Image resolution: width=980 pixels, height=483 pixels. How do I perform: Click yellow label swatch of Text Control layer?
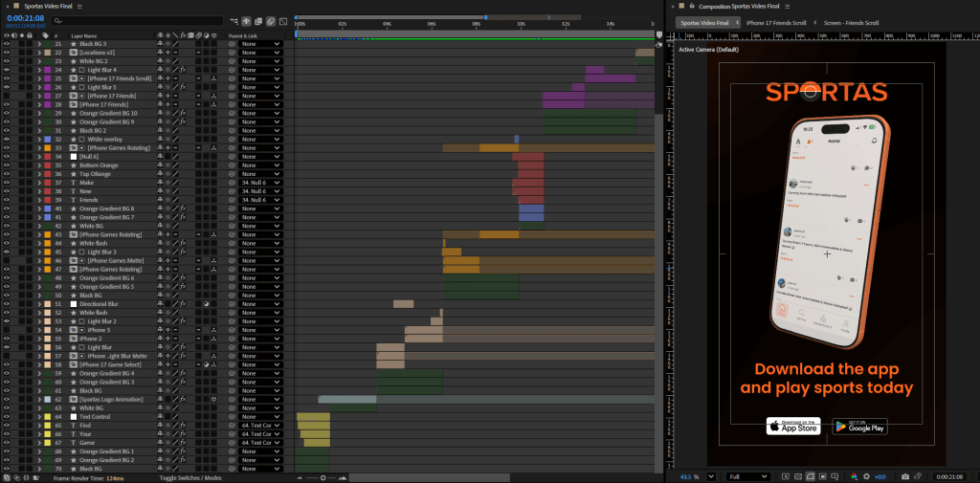tap(48, 417)
